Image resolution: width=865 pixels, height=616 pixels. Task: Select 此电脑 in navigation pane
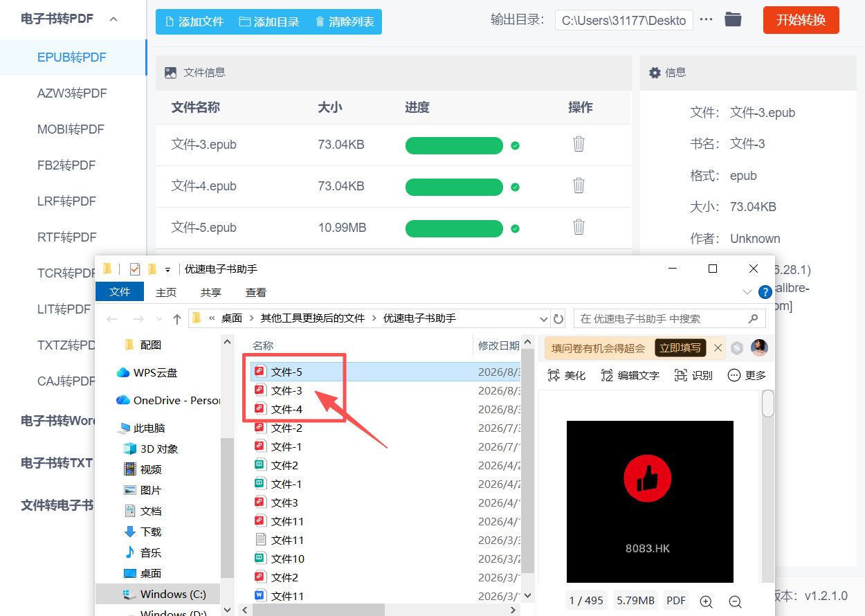click(x=141, y=428)
